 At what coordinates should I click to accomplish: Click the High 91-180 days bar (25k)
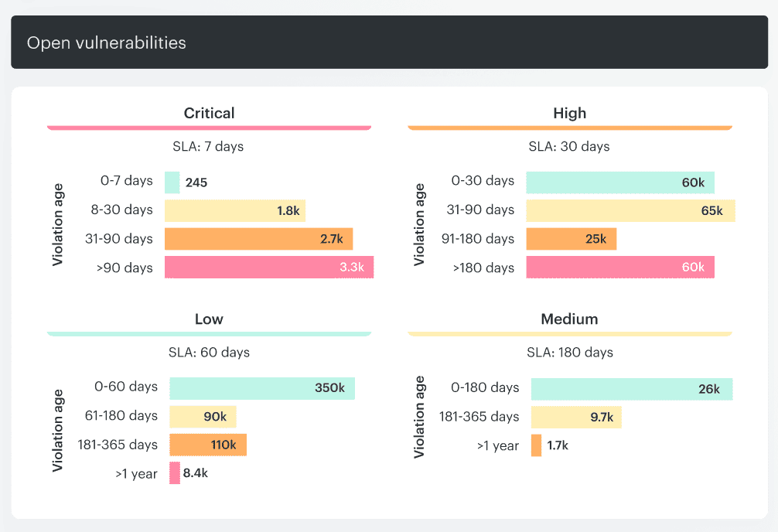click(x=572, y=239)
